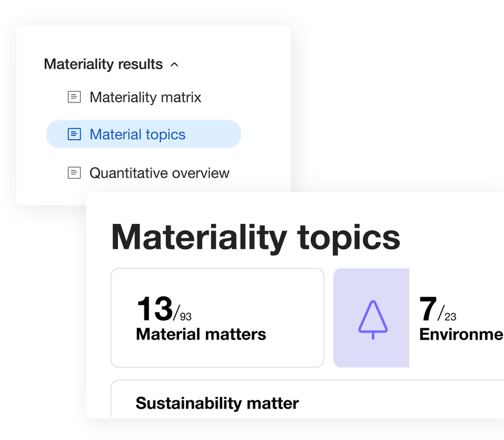
Task: Click the Materiality matrix document icon
Action: coord(74,97)
